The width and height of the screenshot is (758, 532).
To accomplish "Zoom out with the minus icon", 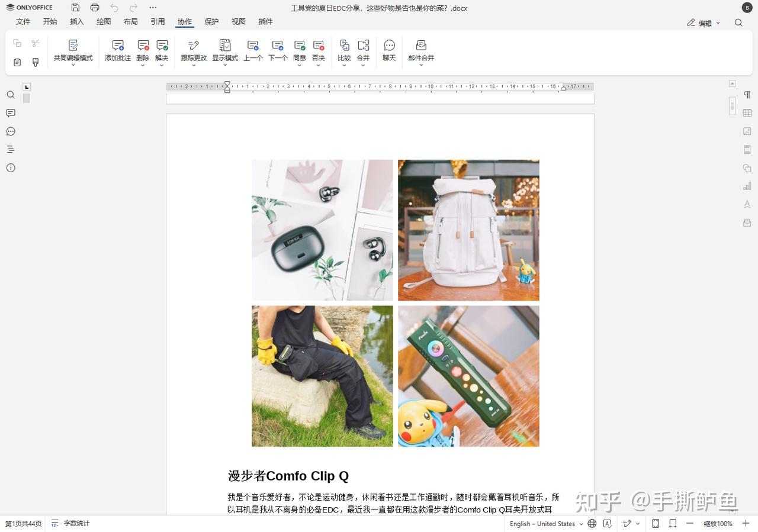I will pos(690,524).
